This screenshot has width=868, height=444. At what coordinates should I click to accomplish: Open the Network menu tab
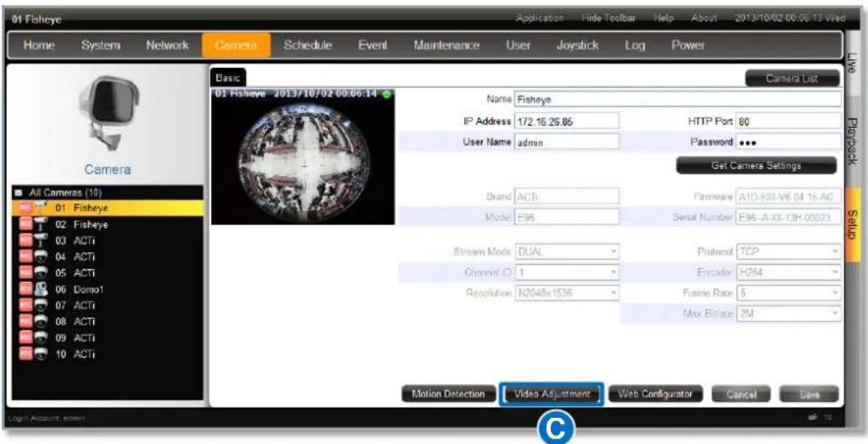167,45
